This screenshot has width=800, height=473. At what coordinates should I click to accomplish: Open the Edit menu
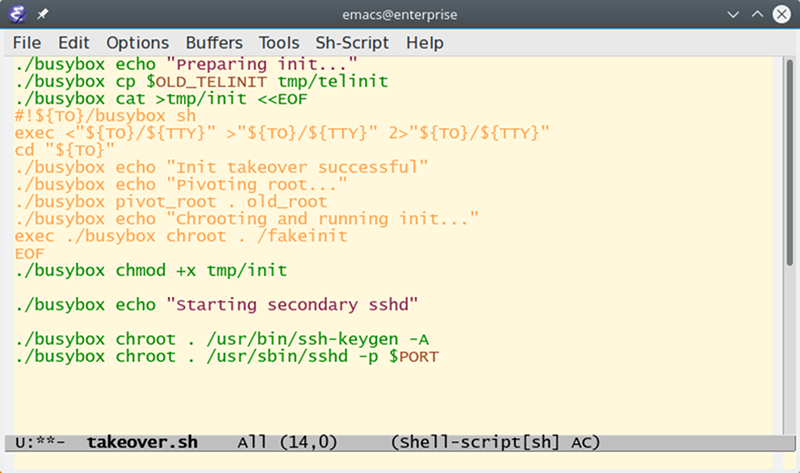[x=73, y=43]
